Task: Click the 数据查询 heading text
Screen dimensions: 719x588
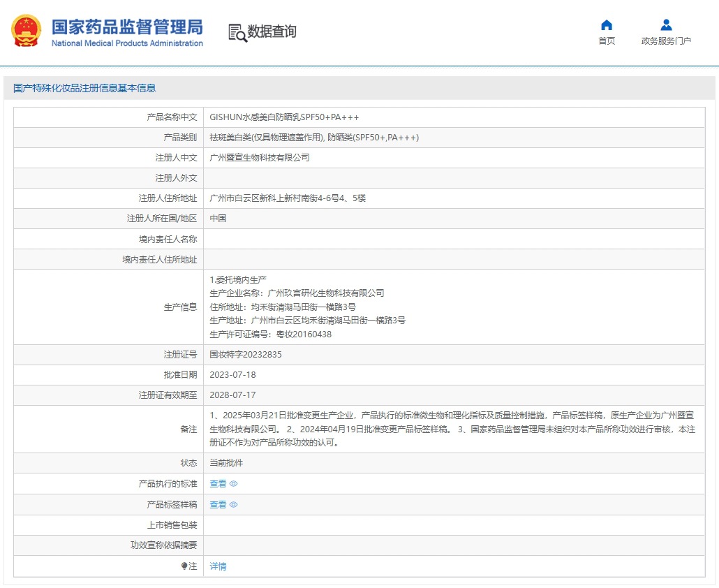Action: (272, 31)
